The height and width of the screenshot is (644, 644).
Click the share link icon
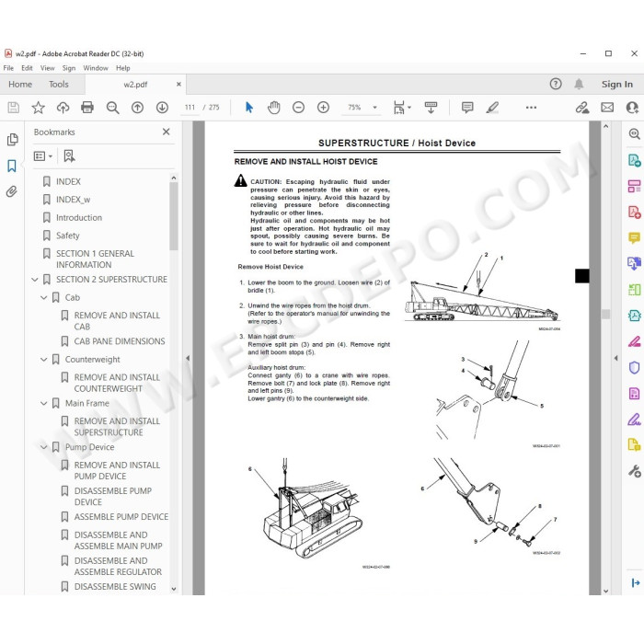click(582, 108)
